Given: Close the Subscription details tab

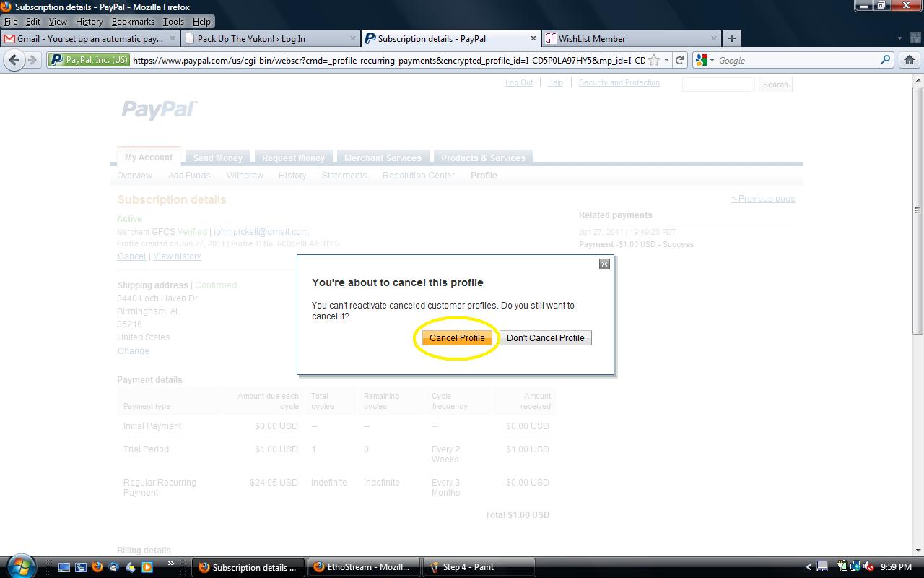Looking at the screenshot, I should (533, 38).
